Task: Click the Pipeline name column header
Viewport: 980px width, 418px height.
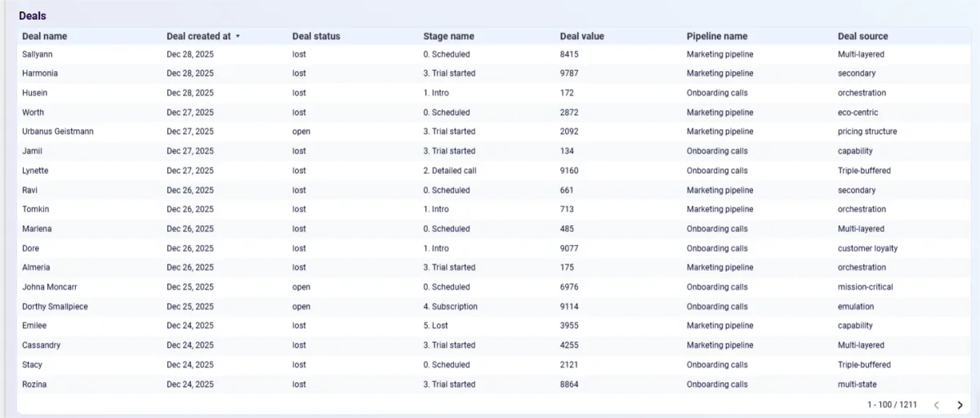Action: tap(717, 36)
